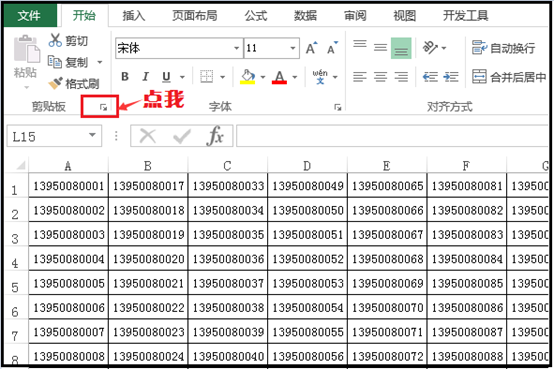Open the font size 11 dropdown
Viewport: 554px width, 369px height.
tap(293, 48)
